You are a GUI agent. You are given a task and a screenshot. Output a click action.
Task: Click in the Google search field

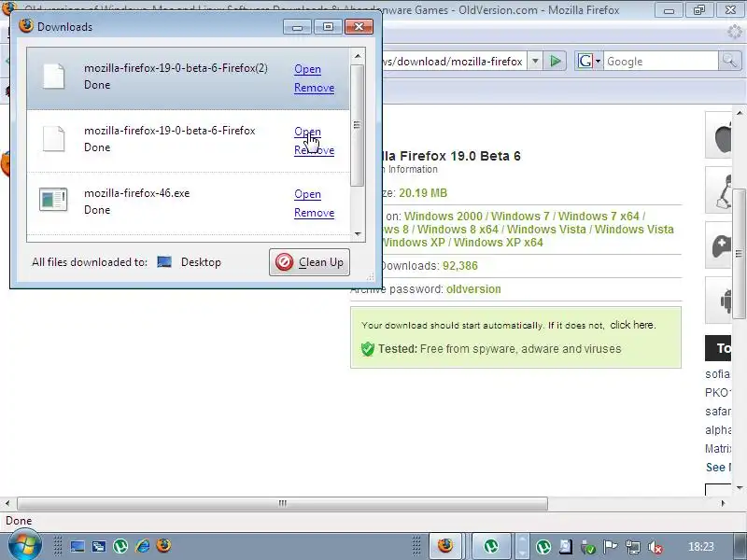click(660, 62)
